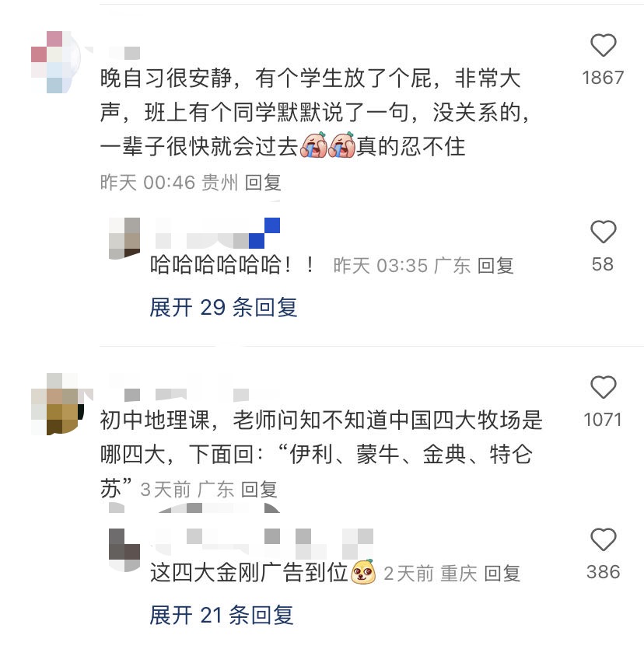
Task: Open the avatar of the 哈哈哈哈哈哈 replier
Action: [x=124, y=239]
